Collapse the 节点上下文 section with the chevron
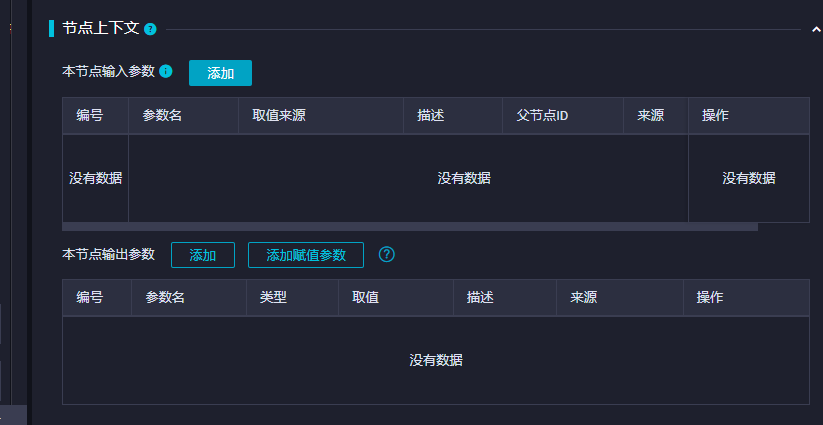The width and height of the screenshot is (823, 425). [816, 30]
